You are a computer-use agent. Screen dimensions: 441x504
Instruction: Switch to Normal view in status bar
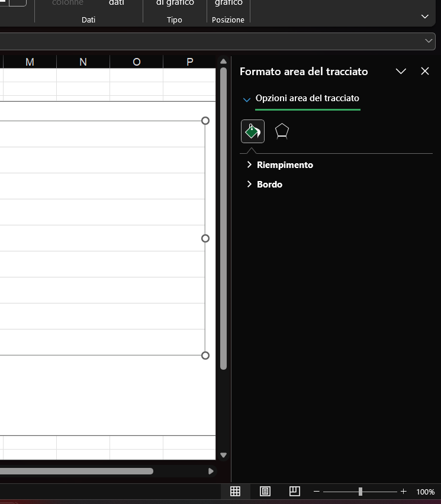coord(235,492)
